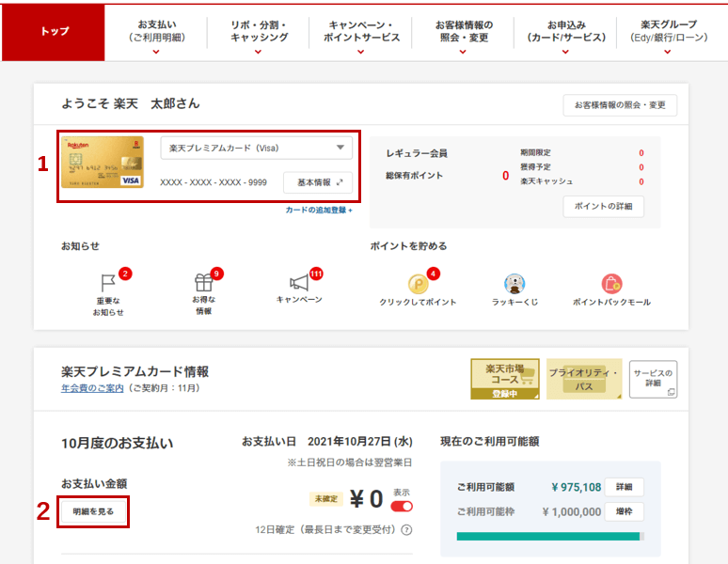
Task: Click the 未確定 status badge
Action: (326, 498)
